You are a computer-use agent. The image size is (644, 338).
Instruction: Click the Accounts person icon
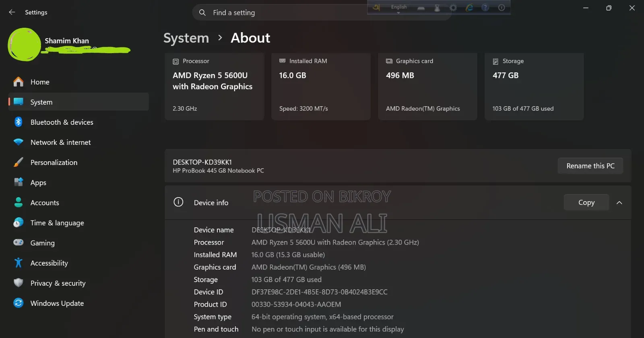tap(19, 202)
